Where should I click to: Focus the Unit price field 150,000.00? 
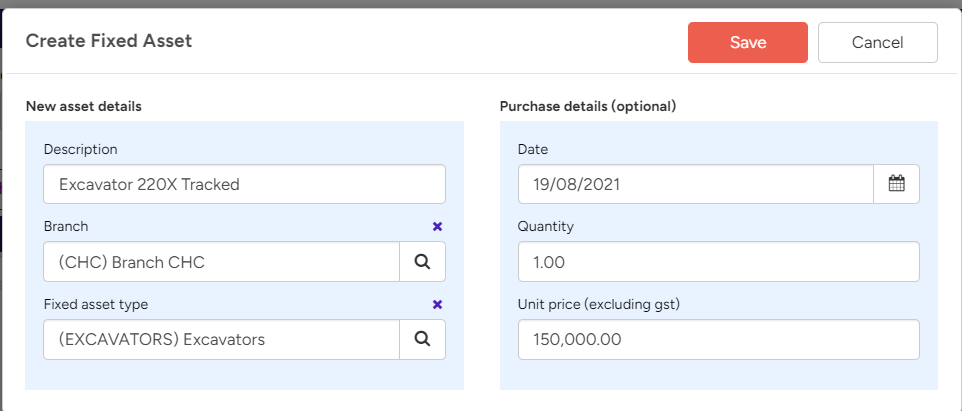[x=718, y=339]
